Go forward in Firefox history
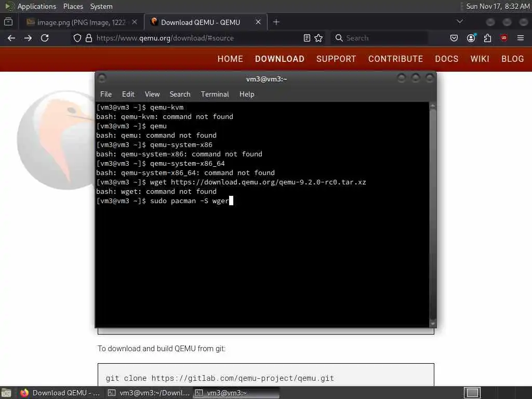532x399 pixels. tap(28, 38)
